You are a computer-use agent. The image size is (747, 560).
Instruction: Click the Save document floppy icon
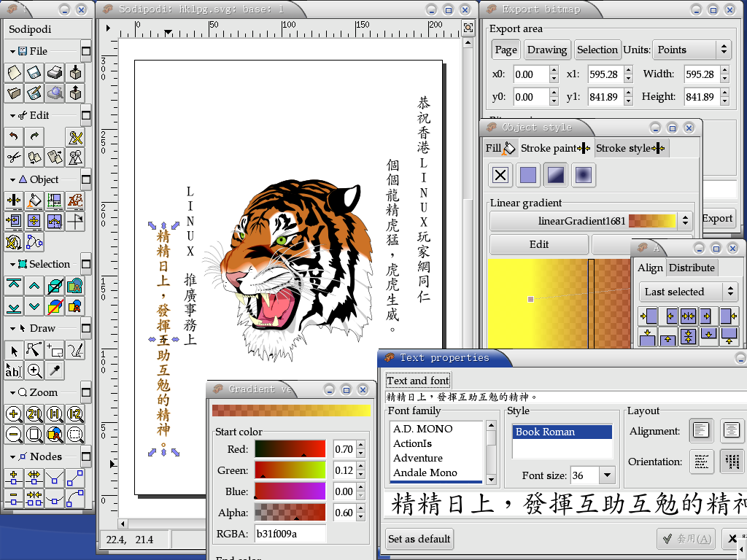click(34, 73)
